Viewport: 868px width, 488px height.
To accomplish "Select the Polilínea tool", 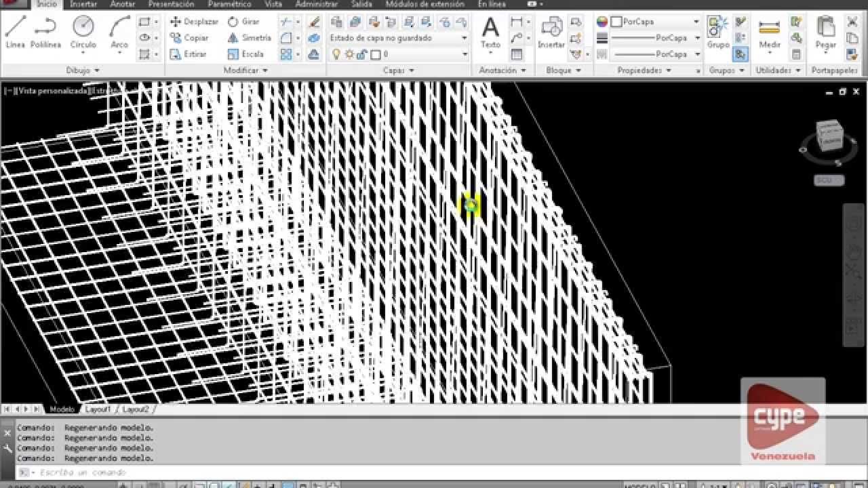I will pos(45,33).
